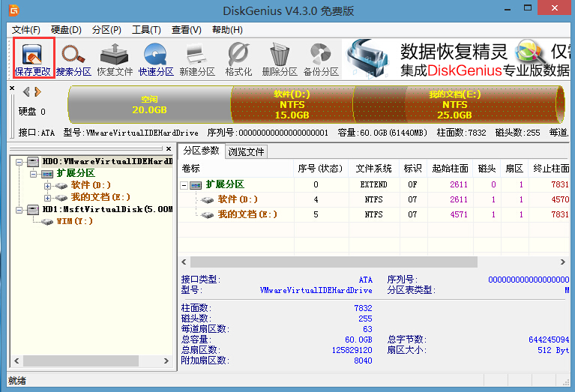Viewport: 575px width, 392px height.
Task: Open the 文件(F) menu
Action: click(x=26, y=30)
